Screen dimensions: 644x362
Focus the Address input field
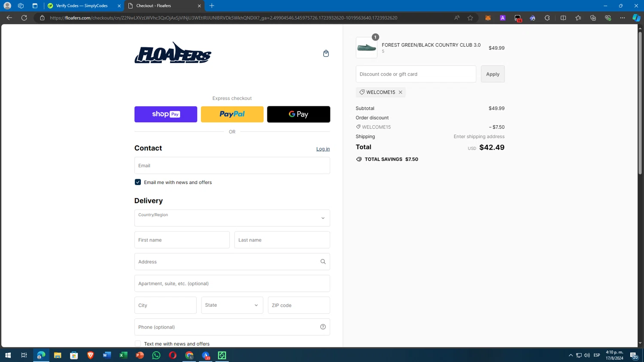point(232,262)
